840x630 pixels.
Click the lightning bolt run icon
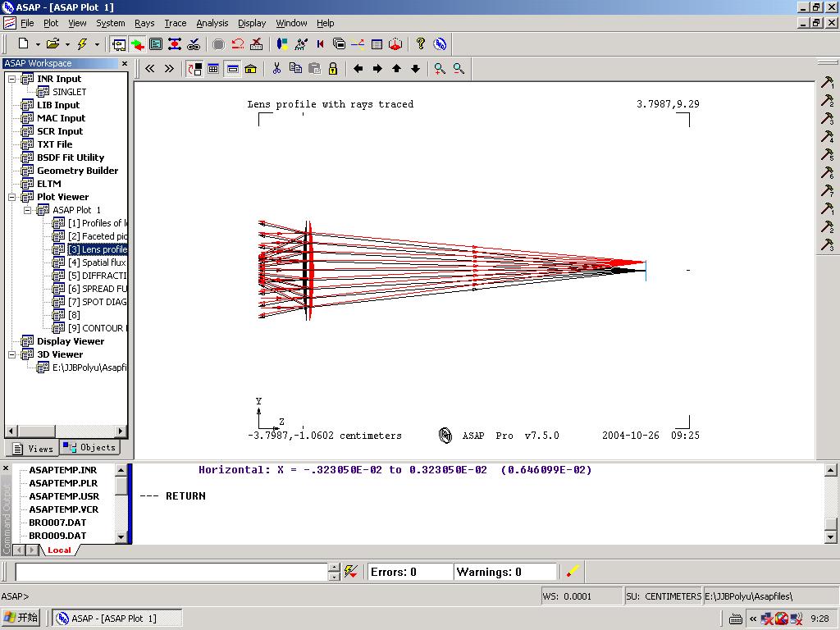coord(82,44)
